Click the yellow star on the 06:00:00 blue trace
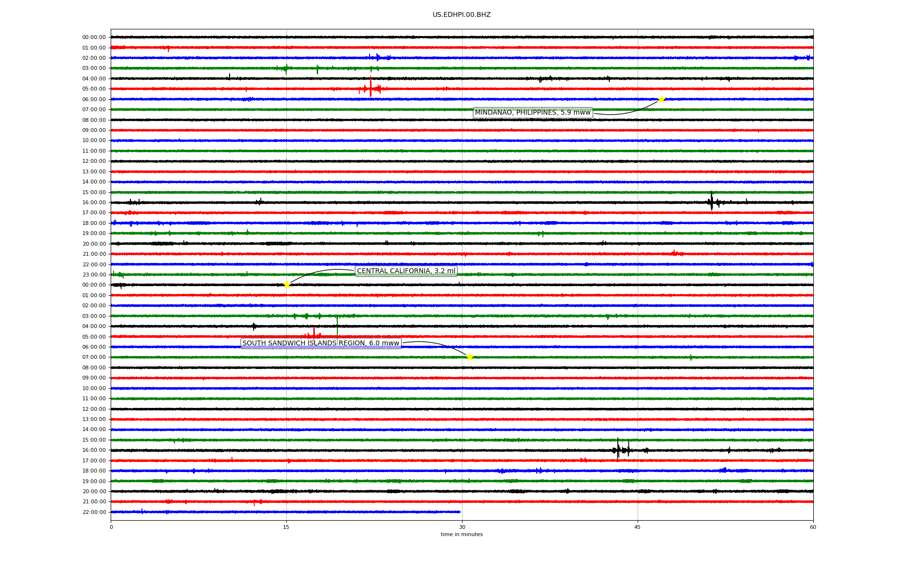The width and height of the screenshot is (924, 578). [661, 99]
